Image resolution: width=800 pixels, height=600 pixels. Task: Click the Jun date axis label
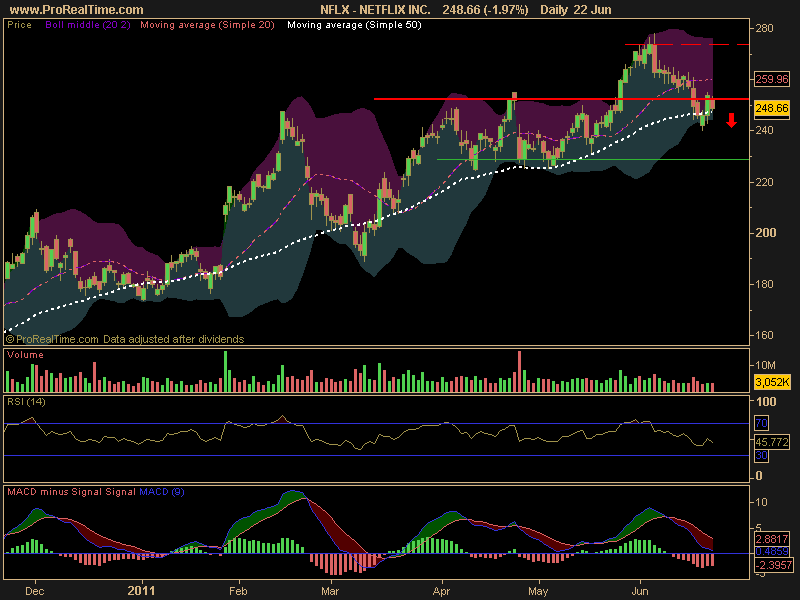click(x=640, y=591)
